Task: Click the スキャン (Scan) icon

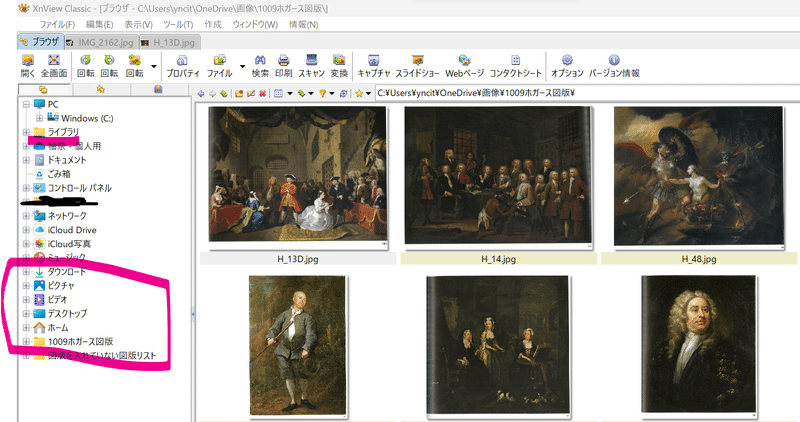Action: [311, 66]
